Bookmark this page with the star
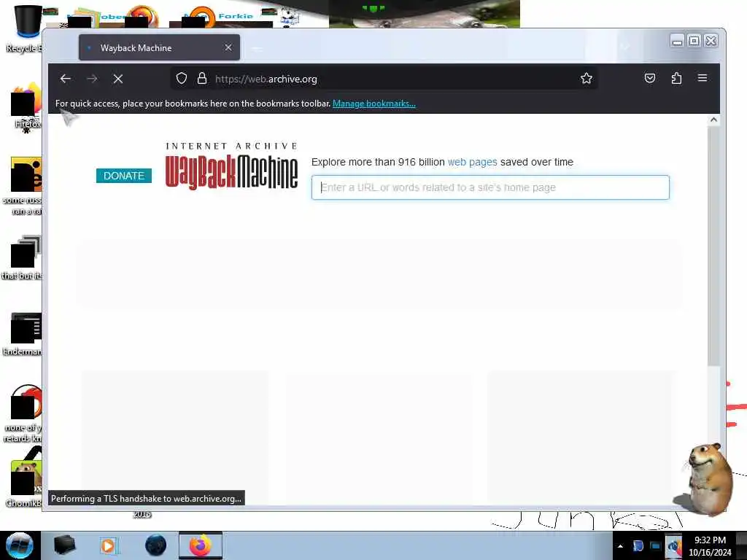The height and width of the screenshot is (560, 747). pyautogui.click(x=587, y=79)
